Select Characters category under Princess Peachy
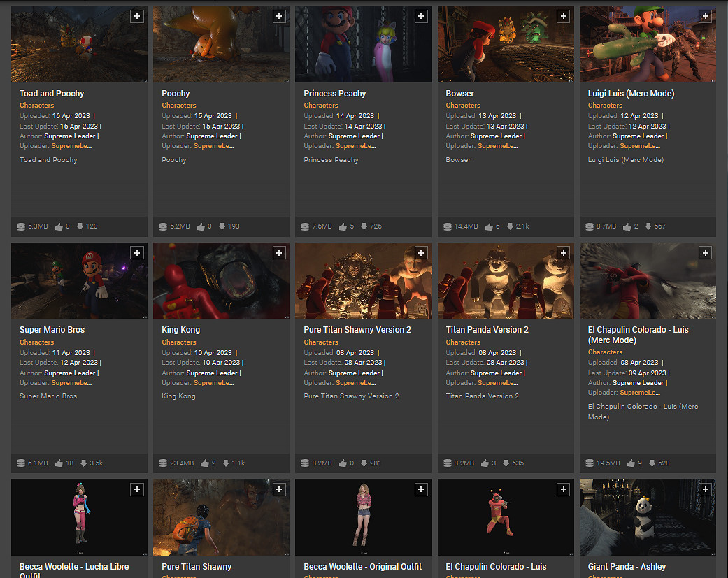 point(321,106)
